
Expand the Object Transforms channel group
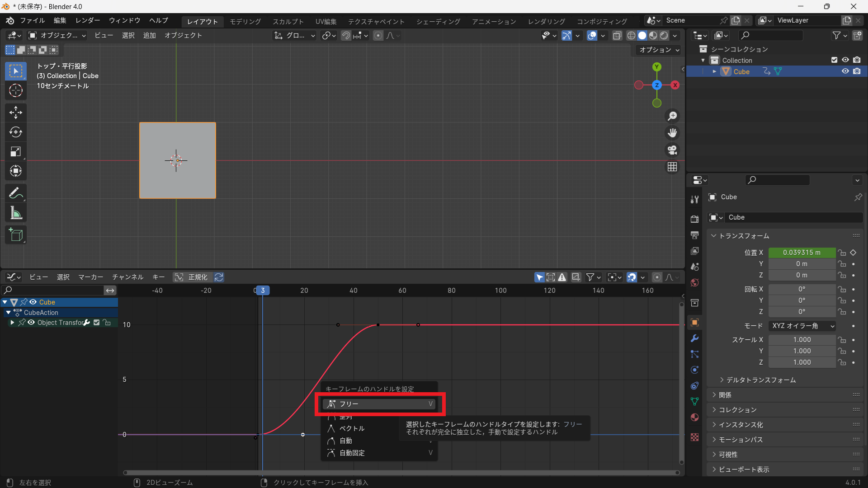pos(12,323)
